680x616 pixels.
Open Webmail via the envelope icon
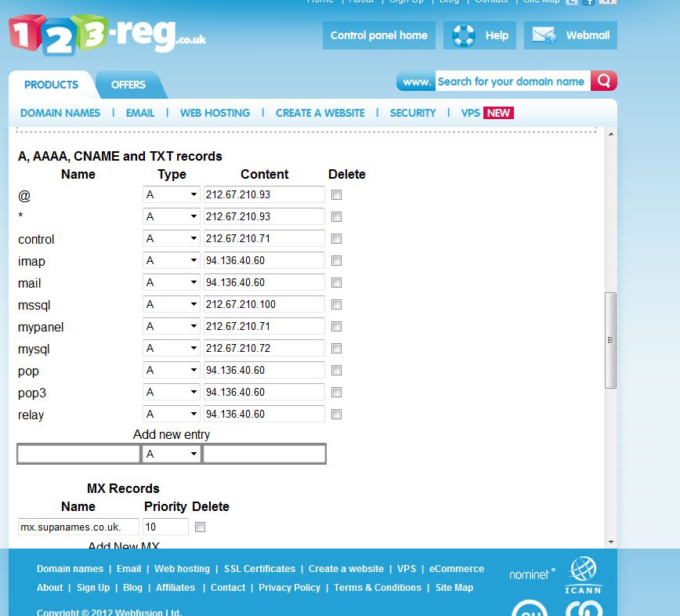click(x=544, y=35)
